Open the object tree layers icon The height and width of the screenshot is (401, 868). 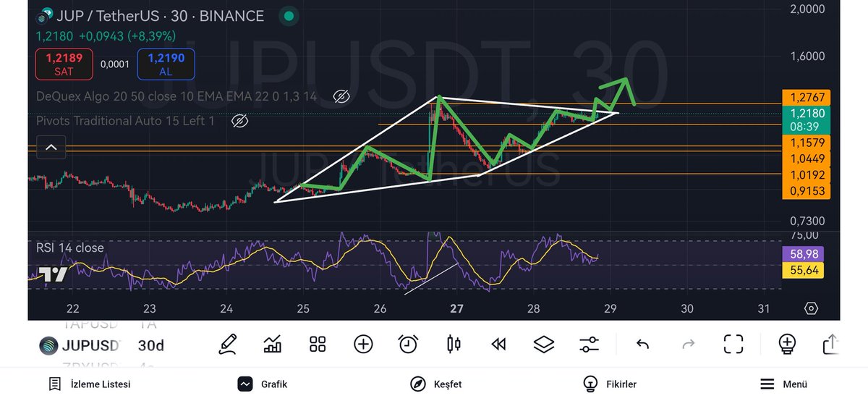click(544, 345)
